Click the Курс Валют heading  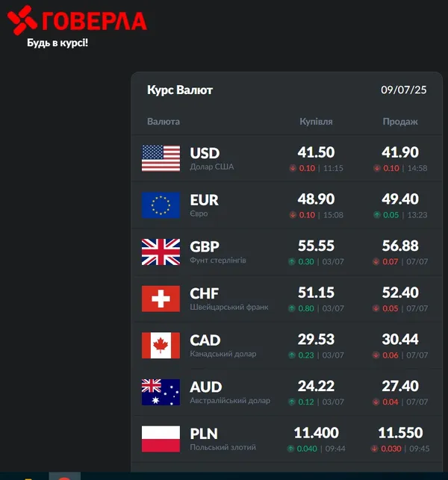click(180, 90)
